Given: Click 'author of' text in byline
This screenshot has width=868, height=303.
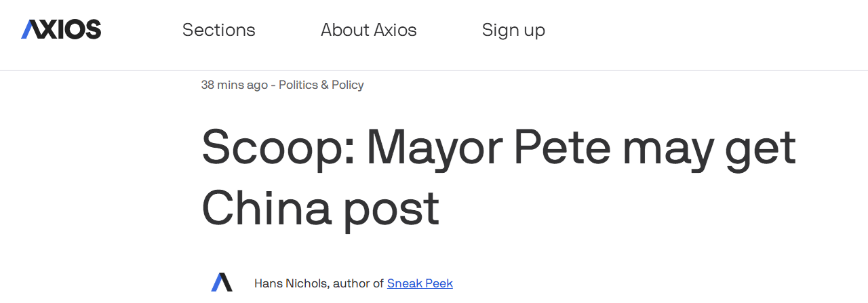Looking at the screenshot, I should [x=359, y=283].
